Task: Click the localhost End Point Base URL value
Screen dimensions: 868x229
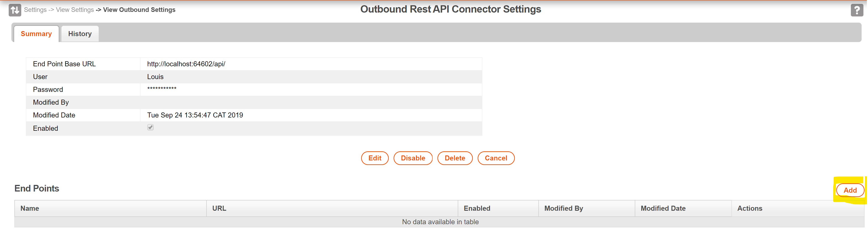Action: [186, 64]
